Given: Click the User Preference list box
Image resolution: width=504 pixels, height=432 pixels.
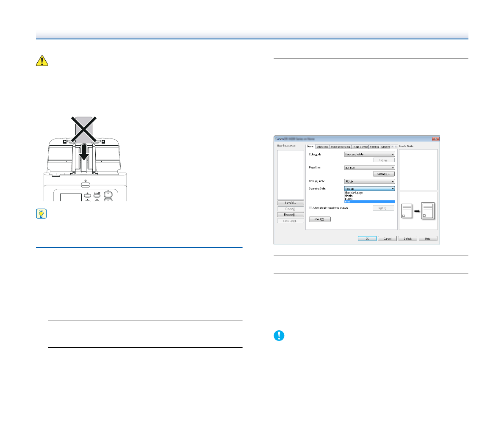Looking at the screenshot, I should click(x=291, y=174).
